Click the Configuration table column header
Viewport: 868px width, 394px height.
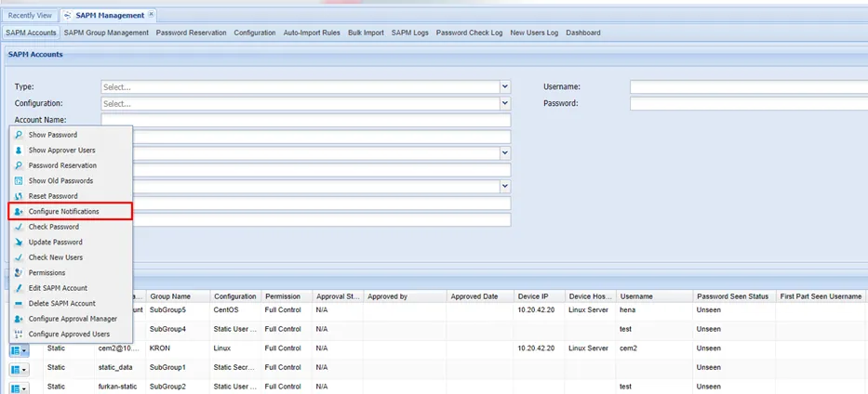click(x=235, y=296)
